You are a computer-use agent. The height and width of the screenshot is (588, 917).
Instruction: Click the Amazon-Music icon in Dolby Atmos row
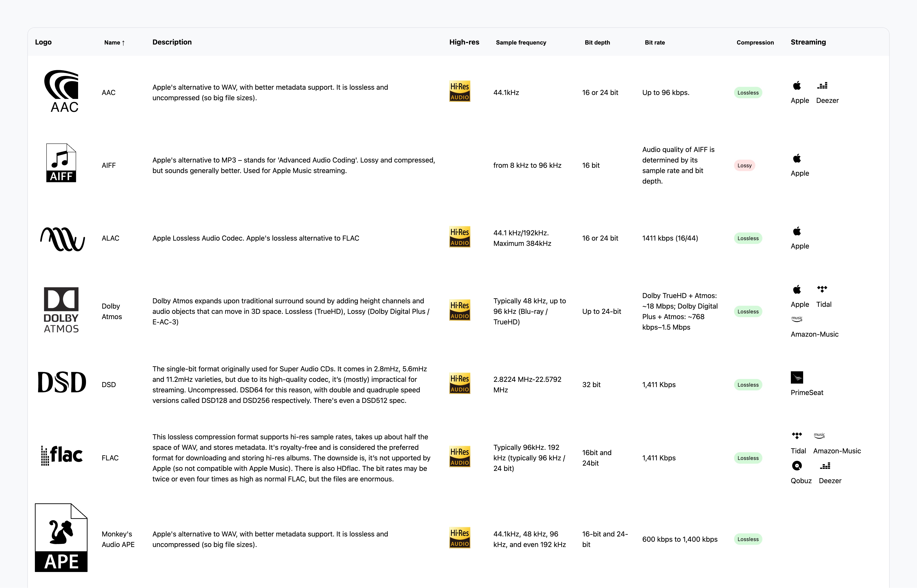click(797, 319)
